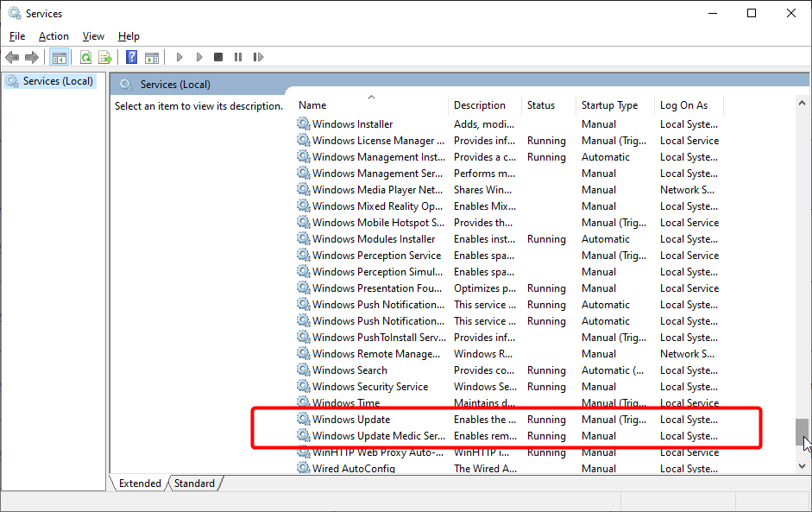
Task: Open the File menu
Action: [17, 36]
